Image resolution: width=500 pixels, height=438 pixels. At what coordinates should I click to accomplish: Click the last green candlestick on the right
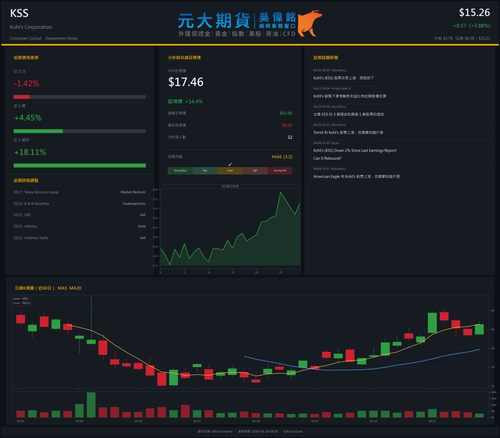tap(479, 329)
